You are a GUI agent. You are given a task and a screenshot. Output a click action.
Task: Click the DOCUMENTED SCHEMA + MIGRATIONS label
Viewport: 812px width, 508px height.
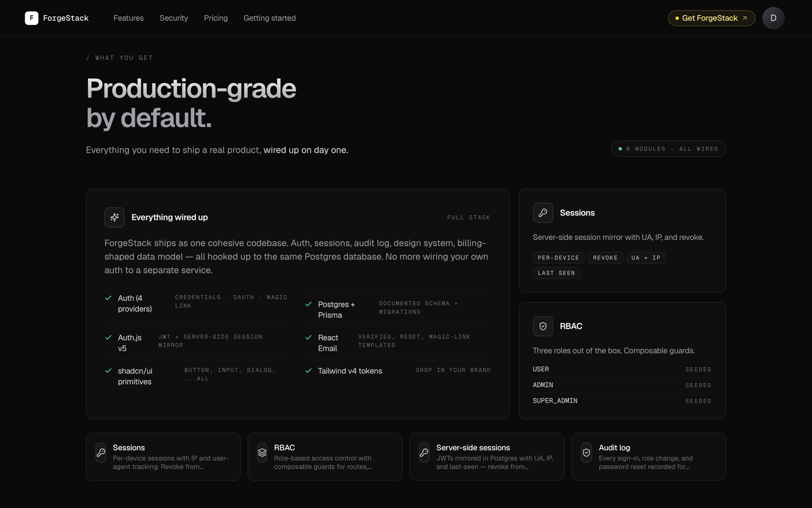pyautogui.click(x=418, y=308)
